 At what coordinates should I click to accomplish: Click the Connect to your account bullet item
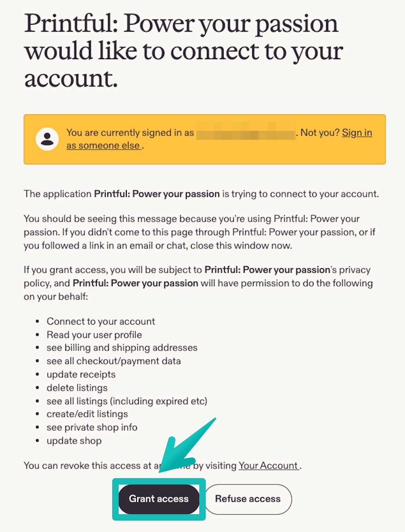click(101, 321)
